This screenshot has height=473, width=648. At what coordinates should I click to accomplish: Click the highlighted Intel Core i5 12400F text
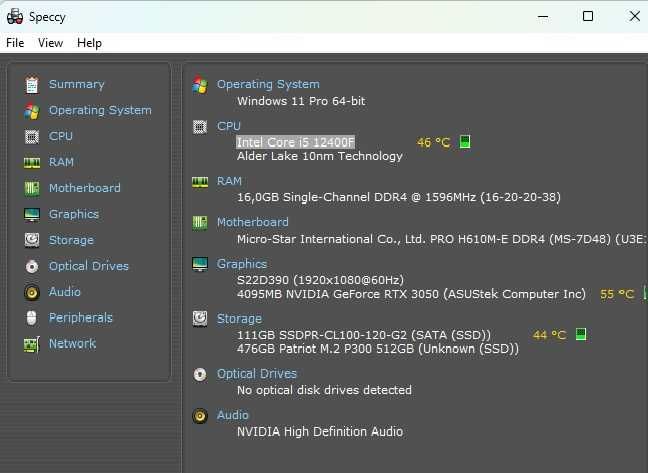pos(295,143)
